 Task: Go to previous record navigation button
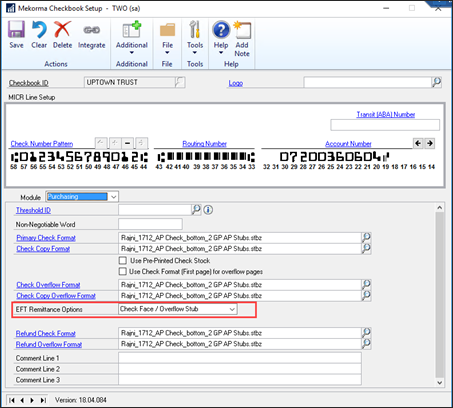coord(22,400)
